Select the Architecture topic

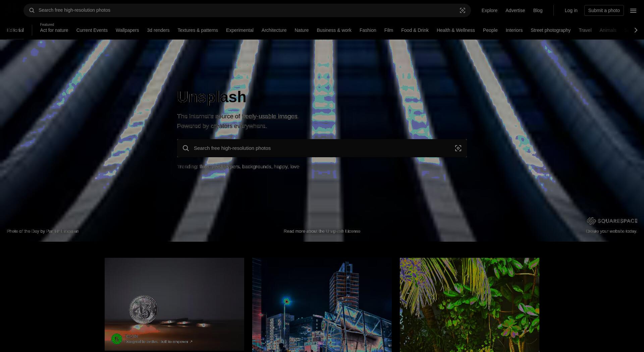pos(274,30)
